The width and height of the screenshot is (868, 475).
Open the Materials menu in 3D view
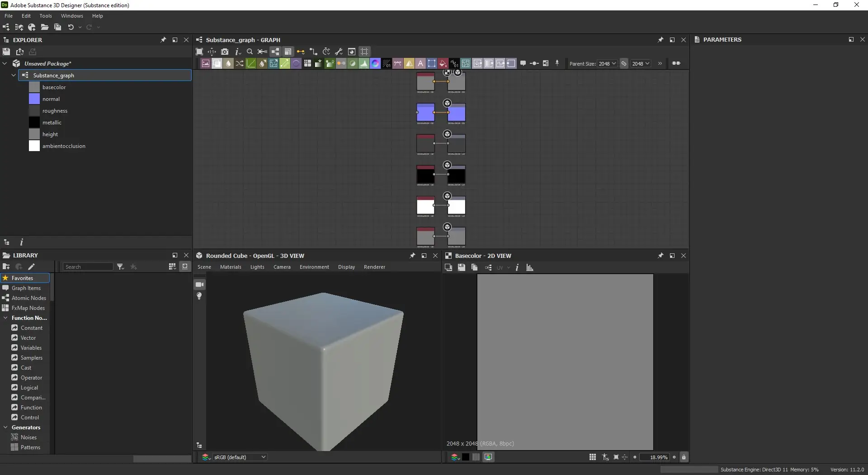pos(231,267)
